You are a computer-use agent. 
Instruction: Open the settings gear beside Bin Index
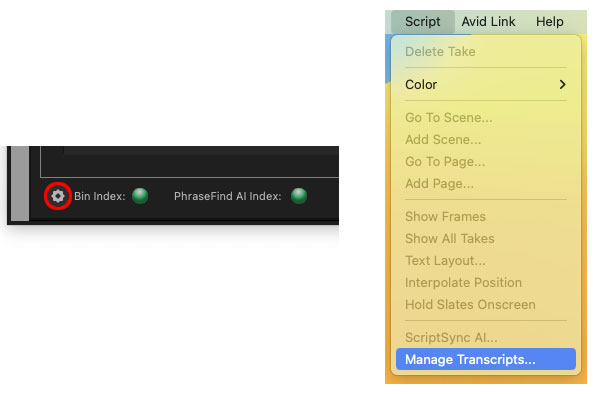pos(58,196)
